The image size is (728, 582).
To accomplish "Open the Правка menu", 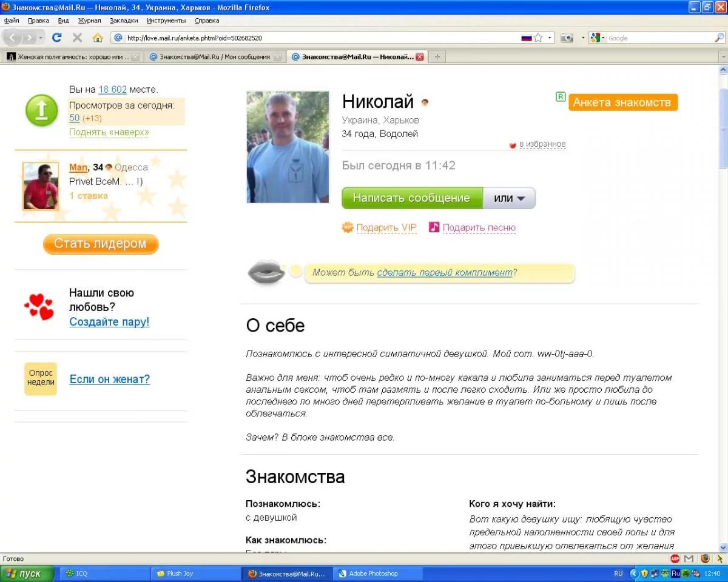I will pyautogui.click(x=38, y=20).
